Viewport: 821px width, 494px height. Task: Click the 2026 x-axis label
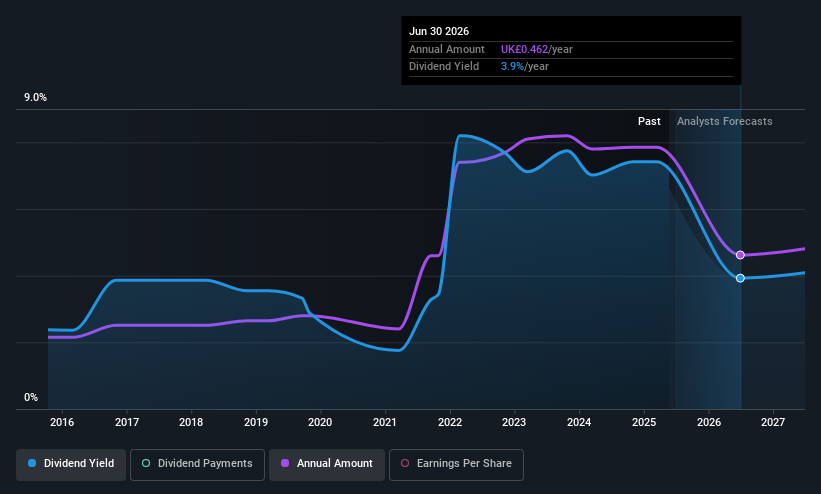pyautogui.click(x=709, y=422)
